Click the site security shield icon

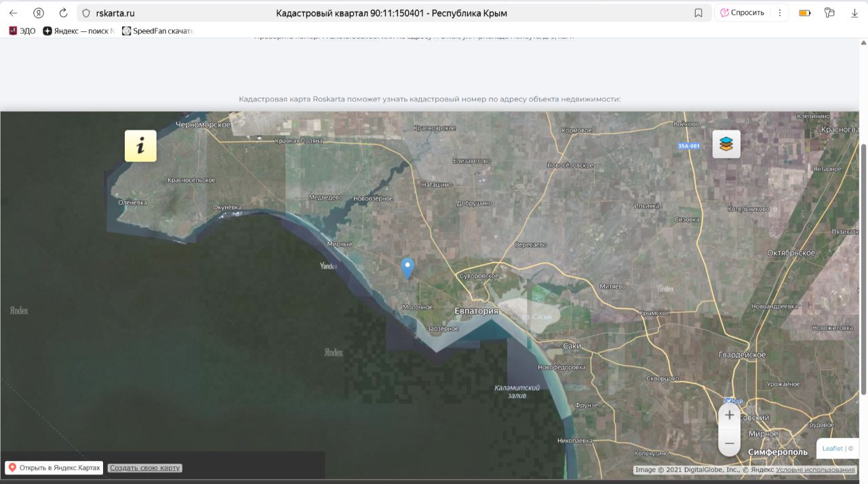tap(86, 13)
